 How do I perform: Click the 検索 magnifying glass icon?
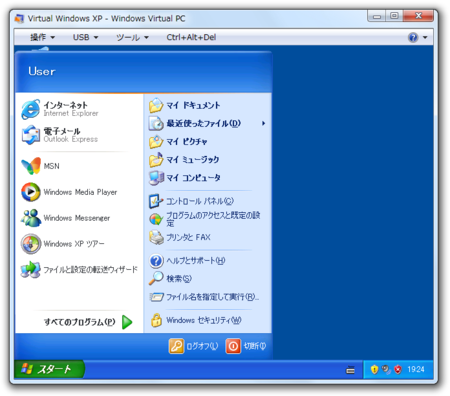coord(156,278)
